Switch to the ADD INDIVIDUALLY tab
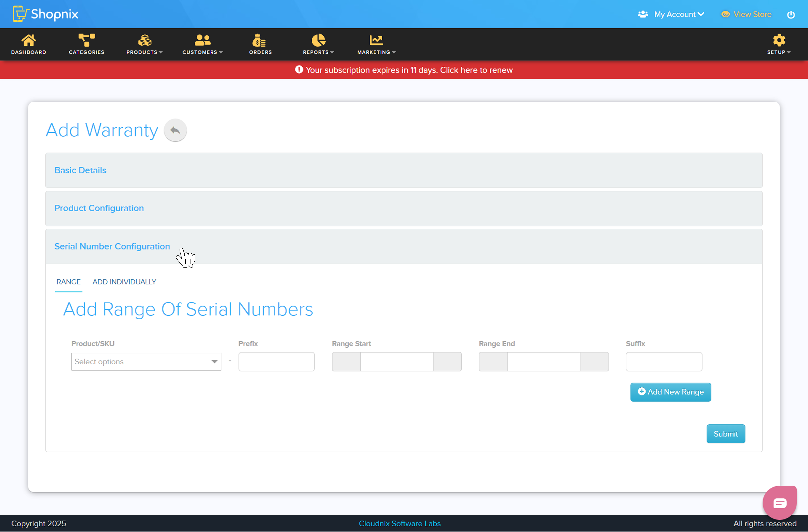This screenshot has width=808, height=532. click(x=124, y=282)
